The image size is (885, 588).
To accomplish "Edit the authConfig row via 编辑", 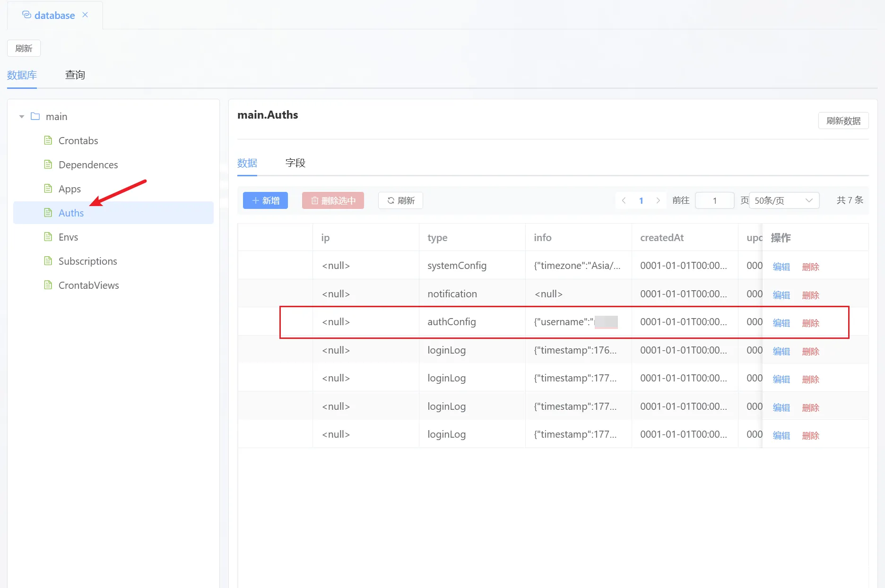I will 781,323.
